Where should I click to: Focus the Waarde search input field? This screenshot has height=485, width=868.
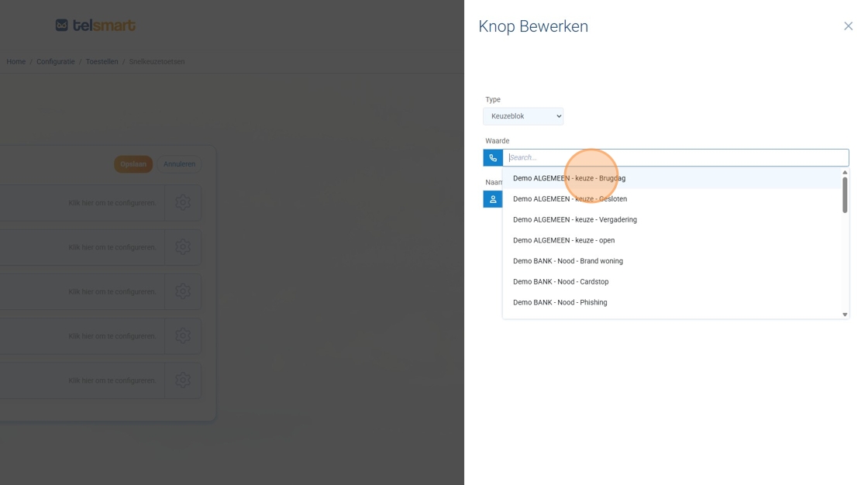pos(674,158)
